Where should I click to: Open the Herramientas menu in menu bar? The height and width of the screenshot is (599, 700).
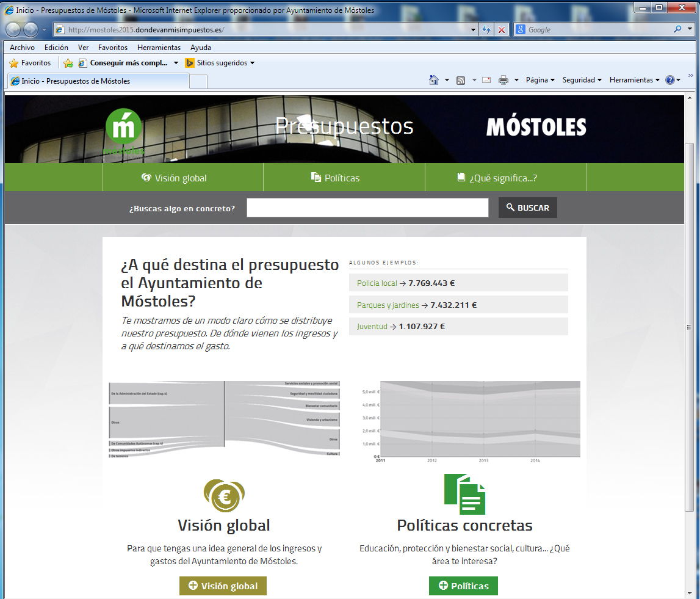click(159, 48)
